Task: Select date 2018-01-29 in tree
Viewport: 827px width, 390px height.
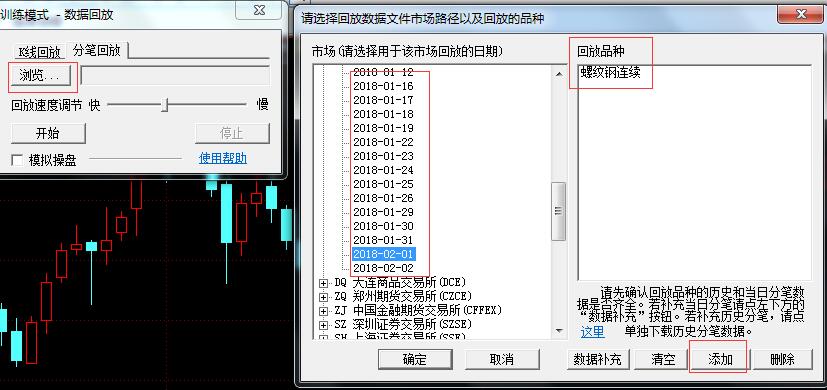Action: tap(383, 212)
